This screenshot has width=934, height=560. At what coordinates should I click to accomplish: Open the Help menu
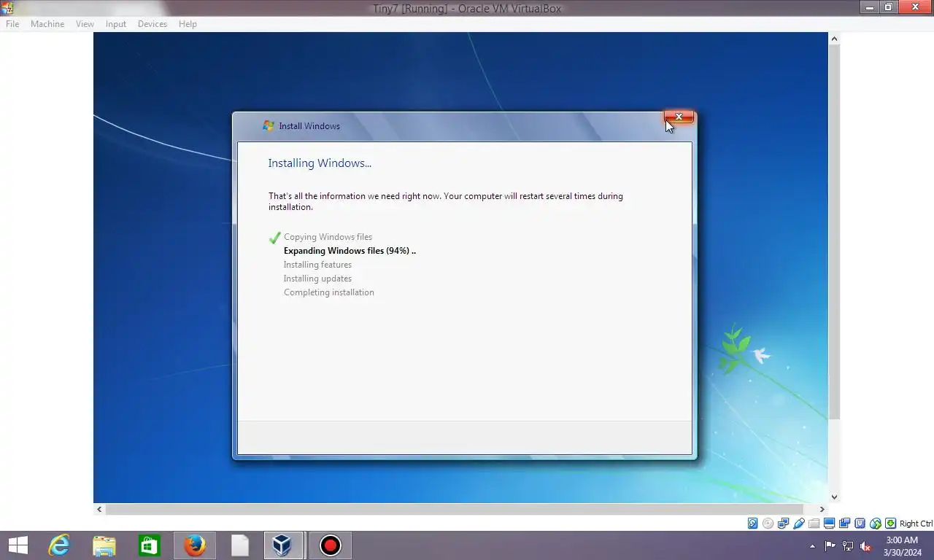(188, 24)
